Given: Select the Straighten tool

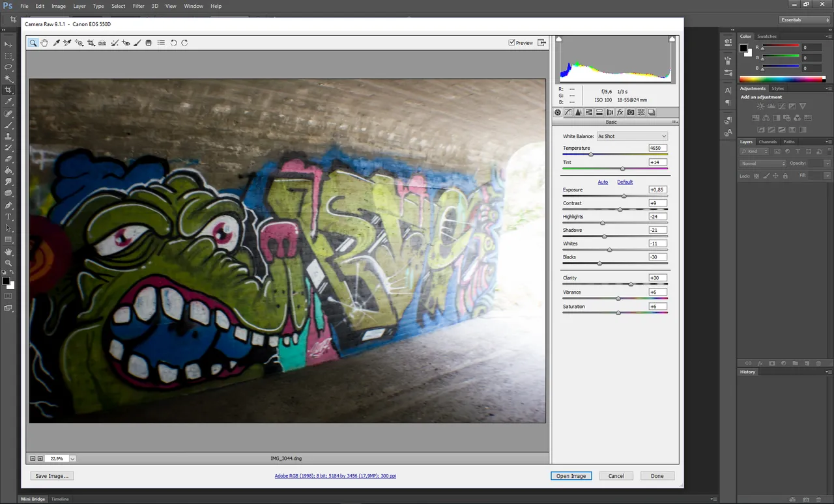Looking at the screenshot, I should (102, 43).
